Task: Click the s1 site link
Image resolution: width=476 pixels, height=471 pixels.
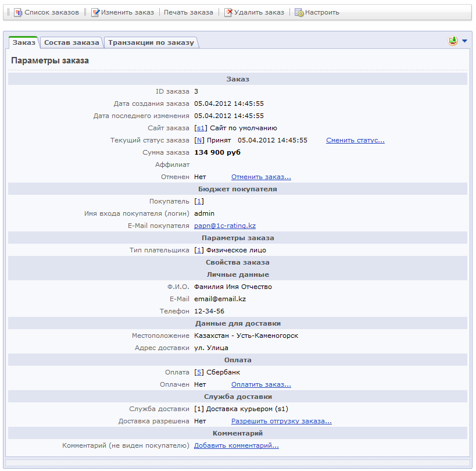Action: point(200,128)
